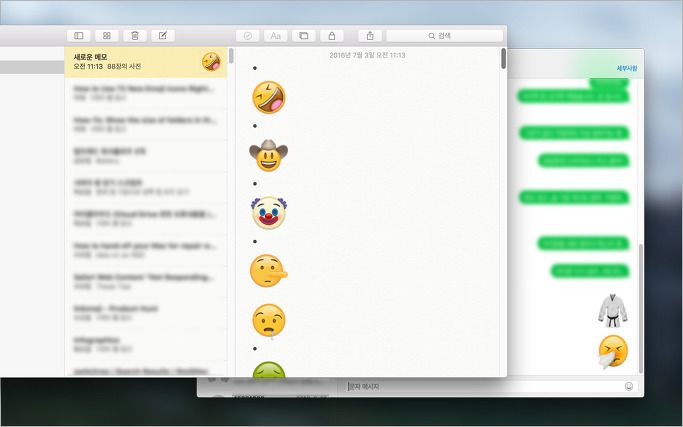Open the 'How-To: Show the size of folders' note
The height and width of the screenshot is (427, 683).
click(x=146, y=124)
